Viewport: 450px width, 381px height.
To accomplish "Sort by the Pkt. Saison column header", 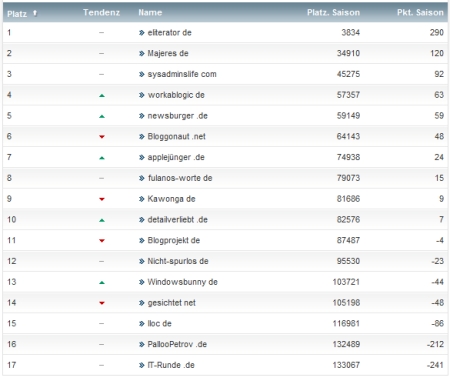I will [420, 13].
